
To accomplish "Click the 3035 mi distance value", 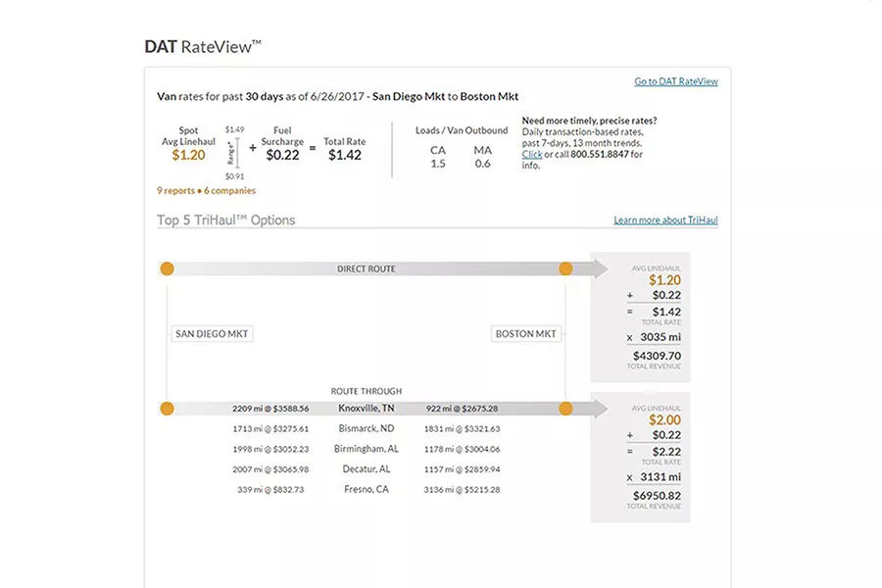I will coord(661,337).
